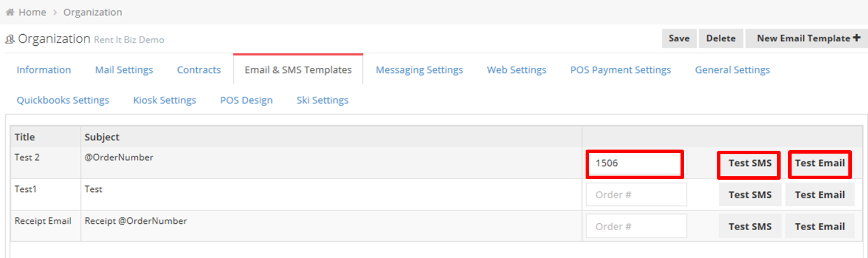Open the Quickbooks Settings tab

point(63,100)
